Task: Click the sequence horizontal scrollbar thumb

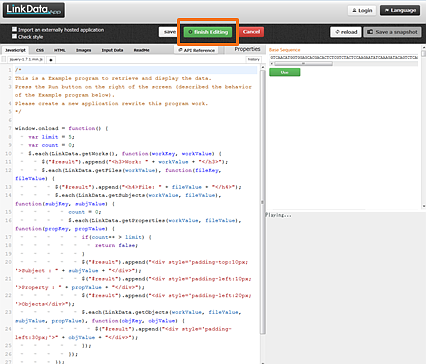Action: point(303,63)
